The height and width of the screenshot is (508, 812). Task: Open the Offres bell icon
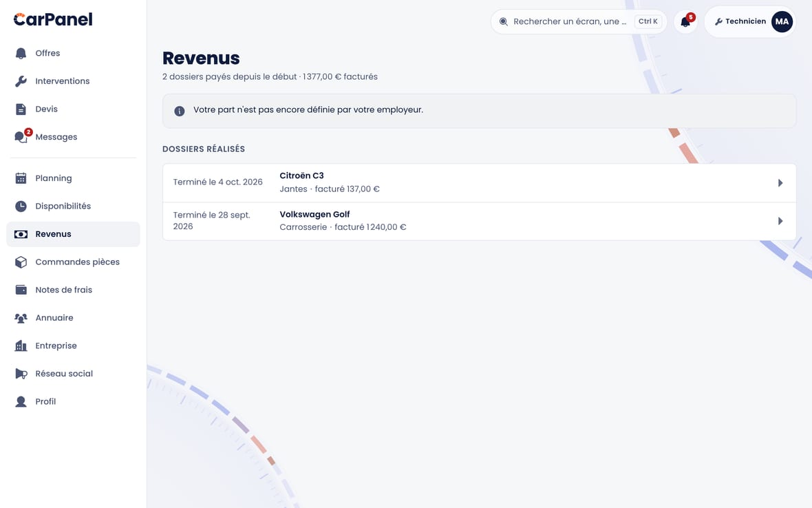click(x=21, y=53)
